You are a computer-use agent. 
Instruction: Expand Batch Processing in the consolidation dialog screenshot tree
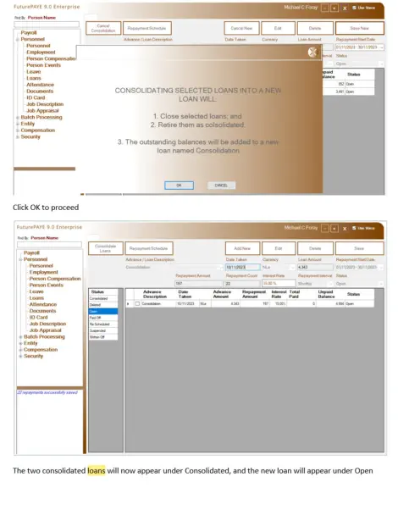(x=18, y=118)
